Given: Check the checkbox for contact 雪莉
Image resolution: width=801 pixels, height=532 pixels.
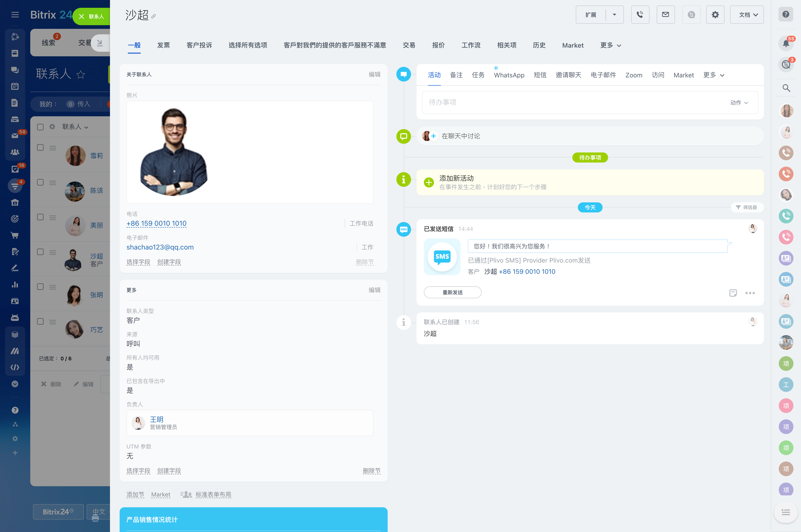Looking at the screenshot, I should pos(40,147).
